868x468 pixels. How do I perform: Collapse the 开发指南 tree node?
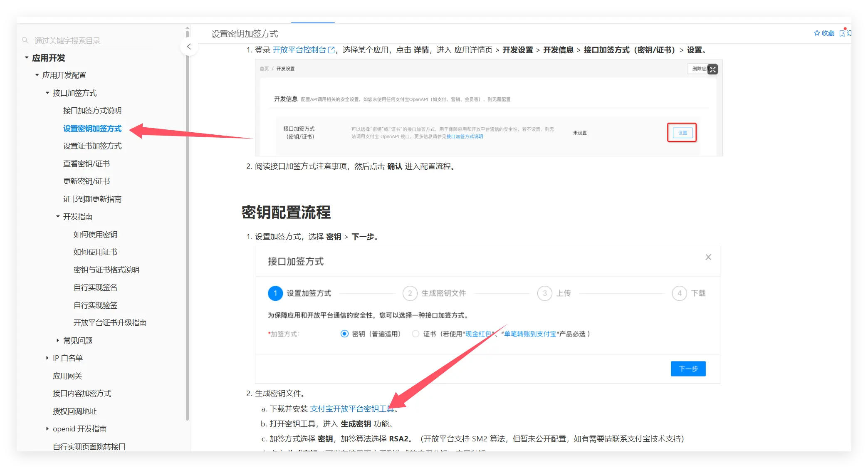[58, 217]
